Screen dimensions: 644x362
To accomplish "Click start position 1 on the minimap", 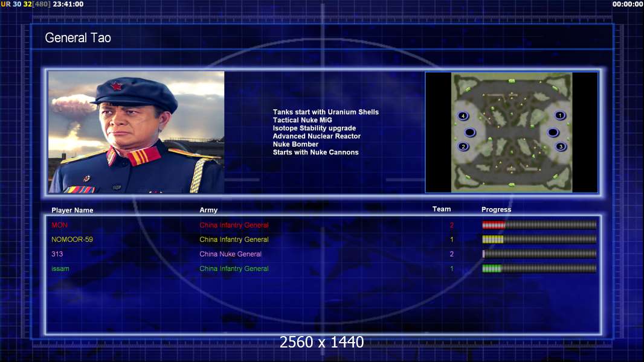I will tap(560, 115).
